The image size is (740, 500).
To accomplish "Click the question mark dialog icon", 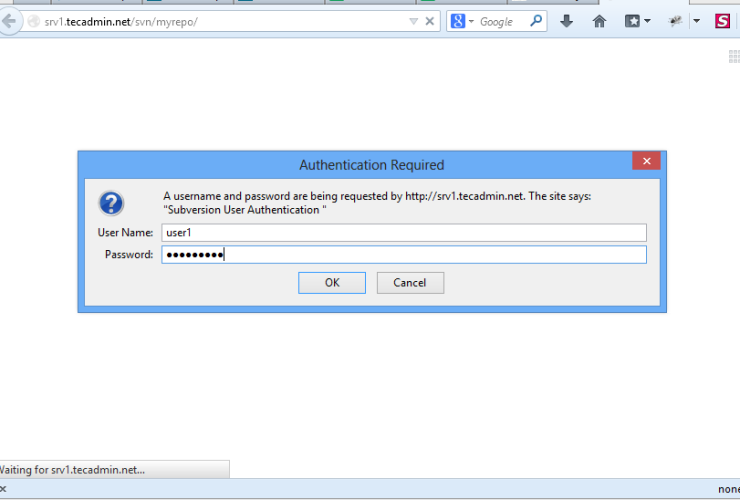I will [x=111, y=203].
